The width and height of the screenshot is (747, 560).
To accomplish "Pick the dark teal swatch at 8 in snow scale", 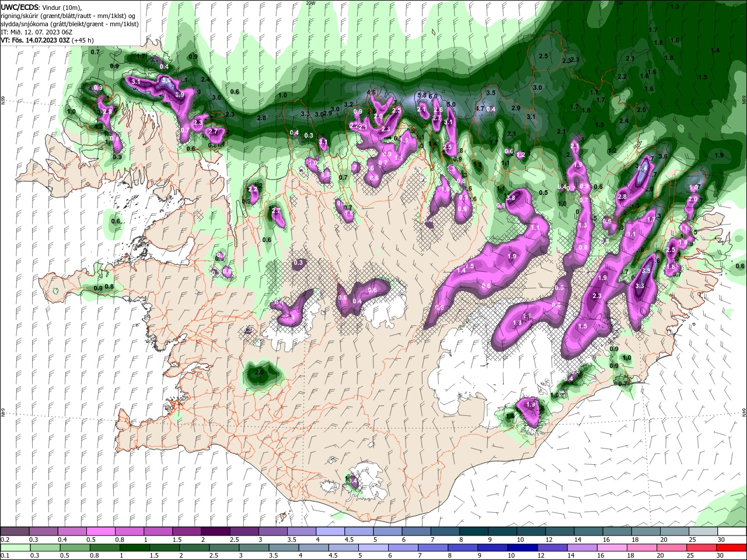I will point(473,531).
